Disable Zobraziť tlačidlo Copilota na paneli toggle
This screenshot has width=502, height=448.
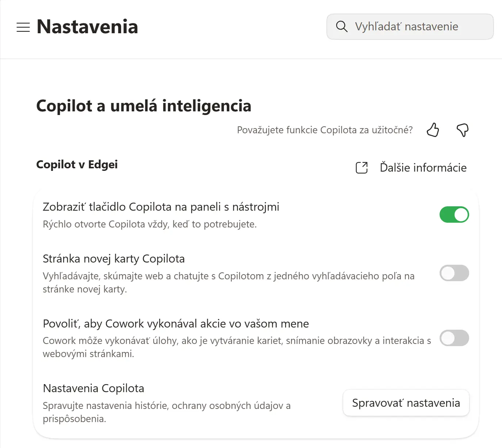[454, 215]
